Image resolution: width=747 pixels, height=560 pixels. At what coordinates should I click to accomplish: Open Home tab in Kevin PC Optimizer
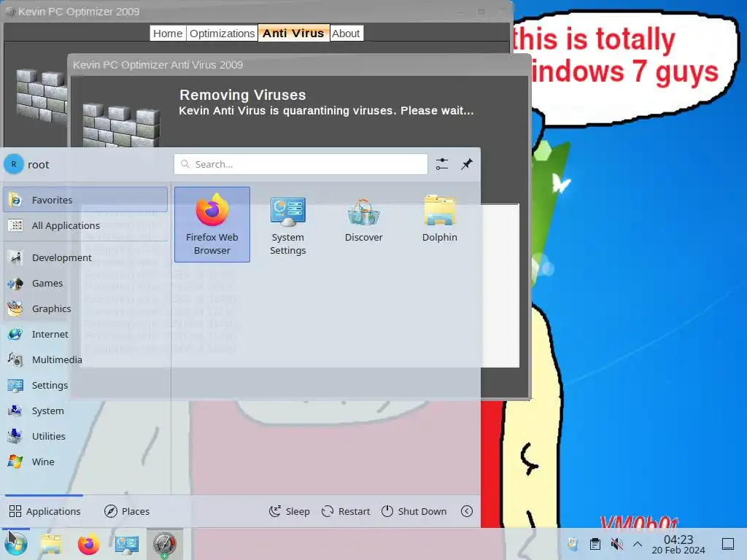(168, 34)
